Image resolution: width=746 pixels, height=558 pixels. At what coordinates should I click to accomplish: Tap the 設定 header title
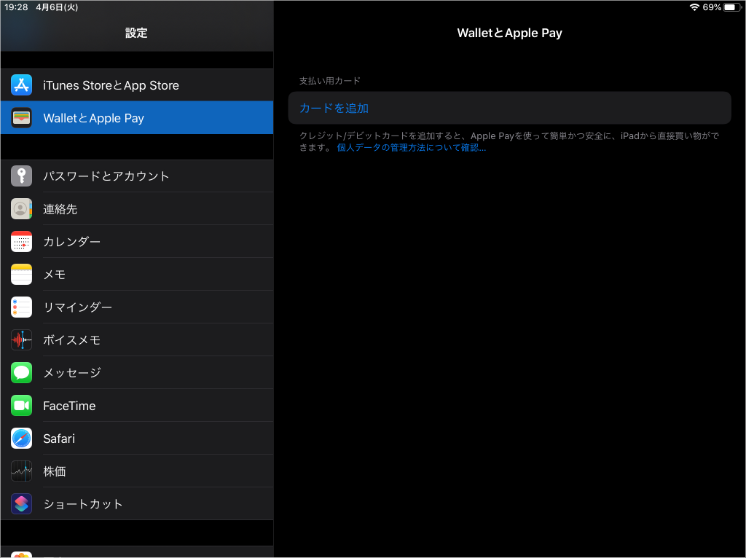tap(136, 33)
